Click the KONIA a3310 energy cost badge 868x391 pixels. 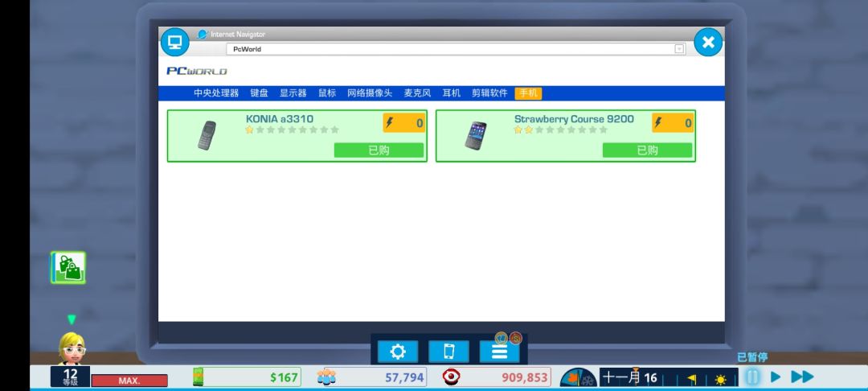[404, 123]
